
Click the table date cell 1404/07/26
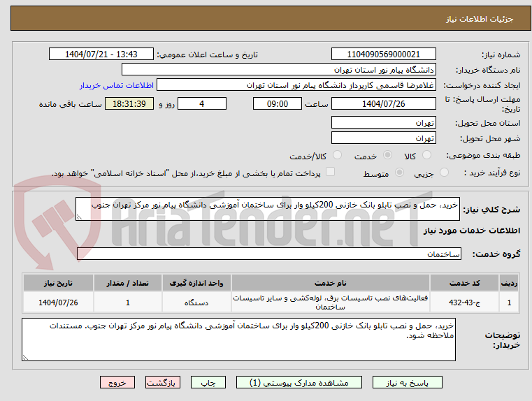coord(58,302)
